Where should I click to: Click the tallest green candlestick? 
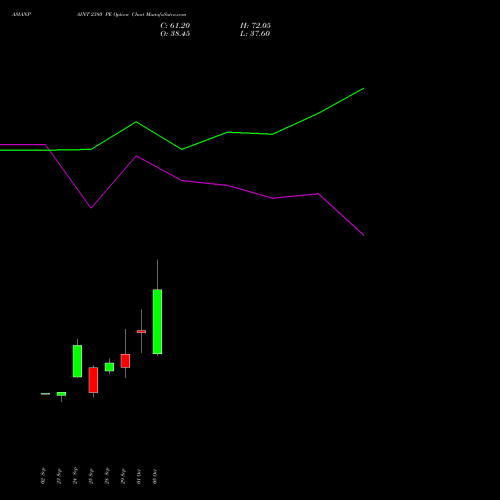pos(157,321)
